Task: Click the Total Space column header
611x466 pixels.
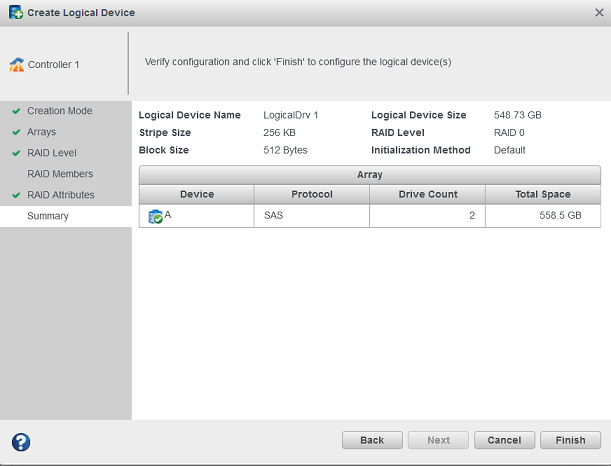Action: tap(542, 194)
